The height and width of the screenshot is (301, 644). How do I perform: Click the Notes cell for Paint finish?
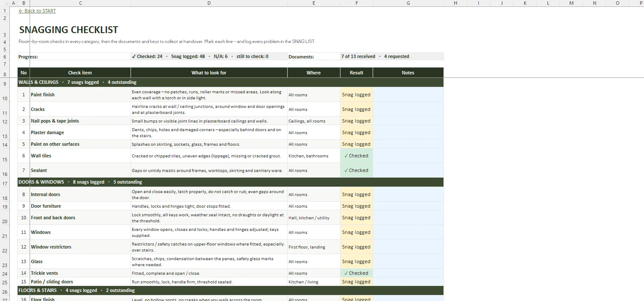click(x=408, y=95)
